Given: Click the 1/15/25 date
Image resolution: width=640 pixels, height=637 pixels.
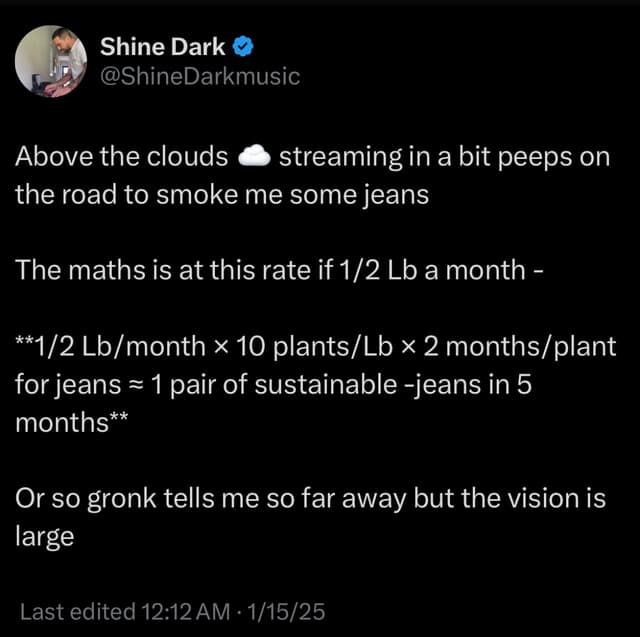Looking at the screenshot, I should click(287, 612).
